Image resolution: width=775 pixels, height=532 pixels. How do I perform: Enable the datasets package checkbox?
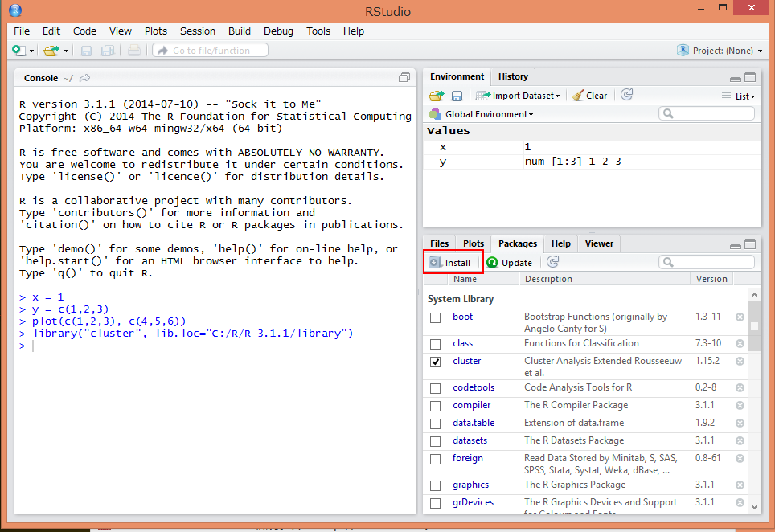[x=436, y=442]
